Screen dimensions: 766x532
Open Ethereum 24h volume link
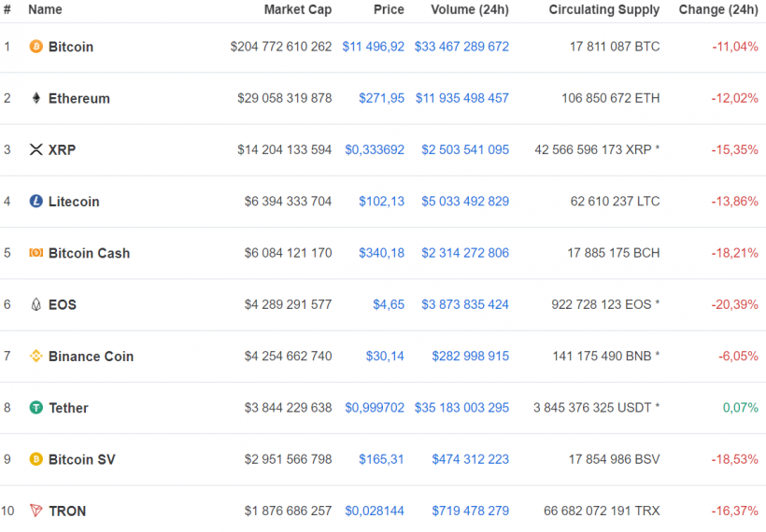point(461,98)
